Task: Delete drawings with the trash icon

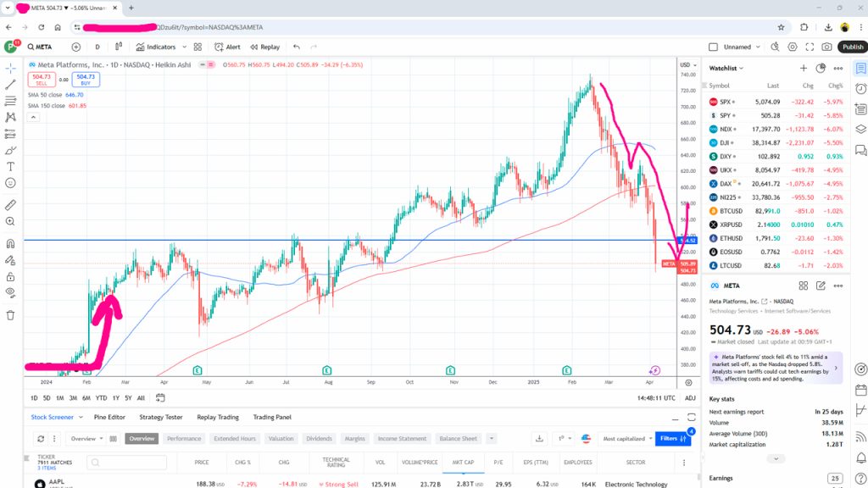Action: click(x=10, y=315)
